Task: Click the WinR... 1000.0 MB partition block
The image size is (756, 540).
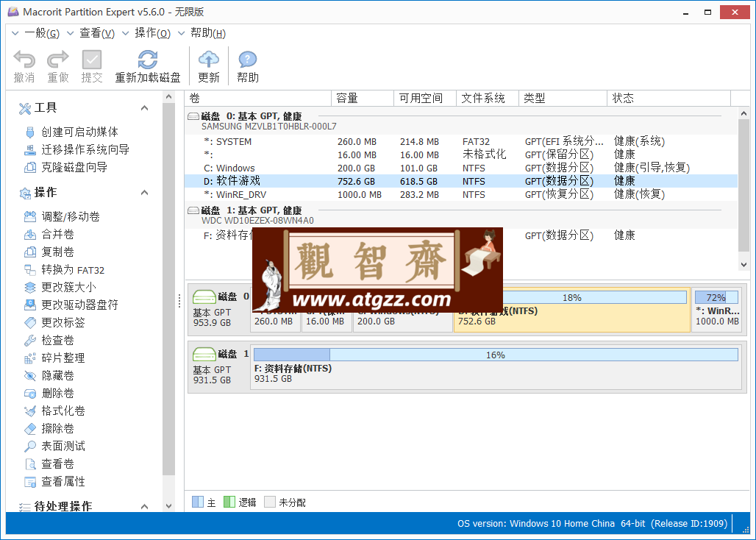Action: (x=716, y=310)
